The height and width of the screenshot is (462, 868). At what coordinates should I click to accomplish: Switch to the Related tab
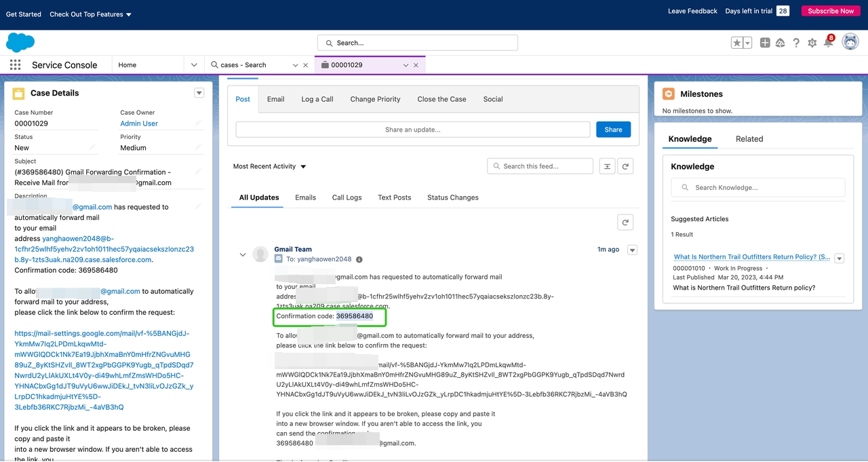(x=749, y=139)
